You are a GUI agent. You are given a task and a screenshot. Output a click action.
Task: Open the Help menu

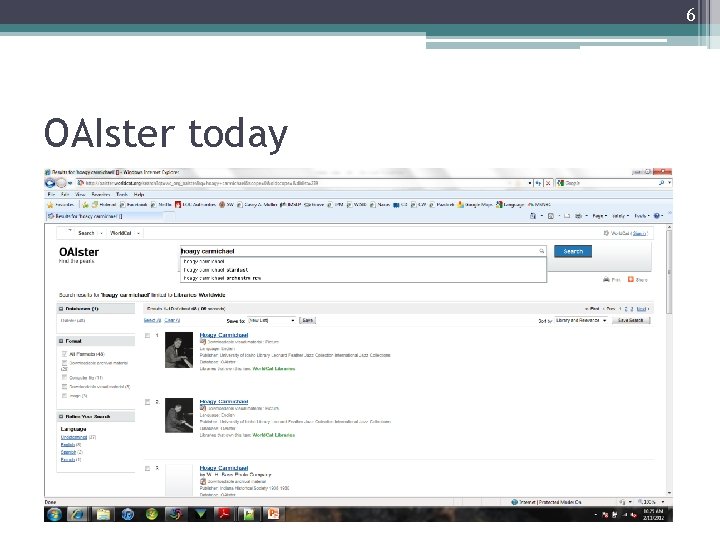click(x=139, y=195)
